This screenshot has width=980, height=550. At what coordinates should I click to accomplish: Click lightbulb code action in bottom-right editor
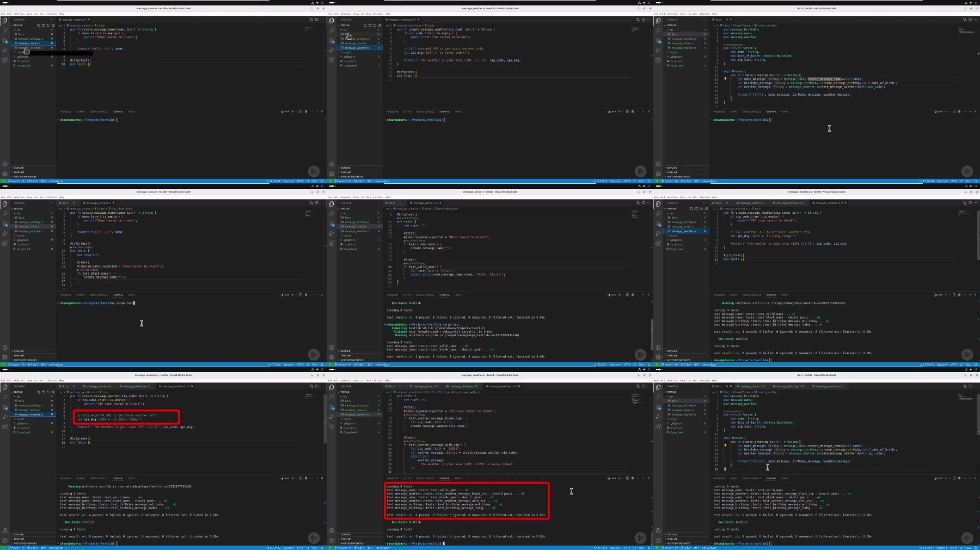pyautogui.click(x=725, y=445)
